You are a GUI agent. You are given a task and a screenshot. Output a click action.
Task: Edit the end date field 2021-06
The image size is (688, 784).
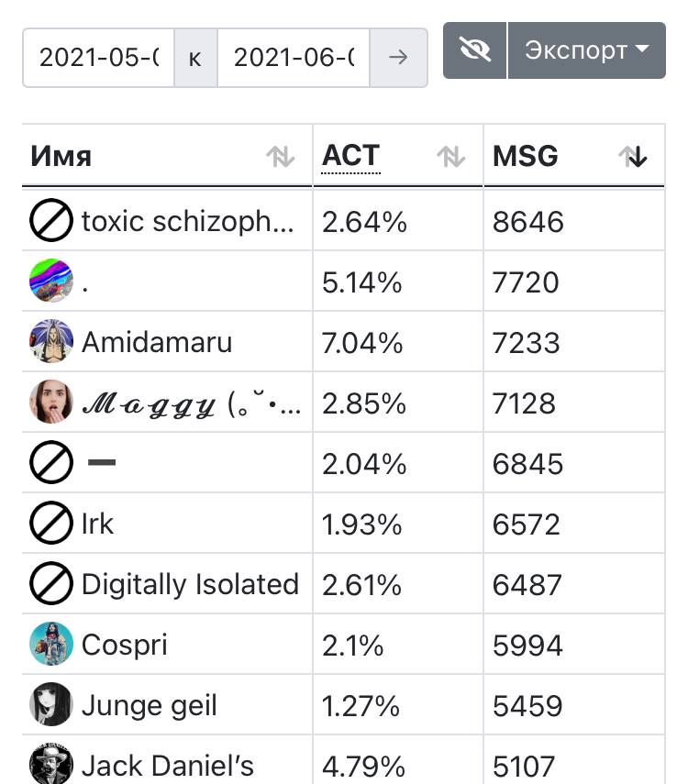click(294, 58)
